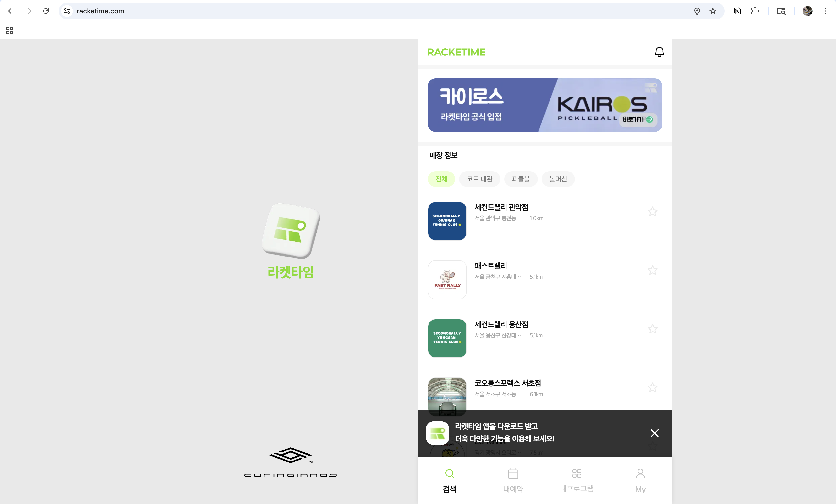
Task: Tap the Racketime app icon in download banner
Action: [437, 433]
